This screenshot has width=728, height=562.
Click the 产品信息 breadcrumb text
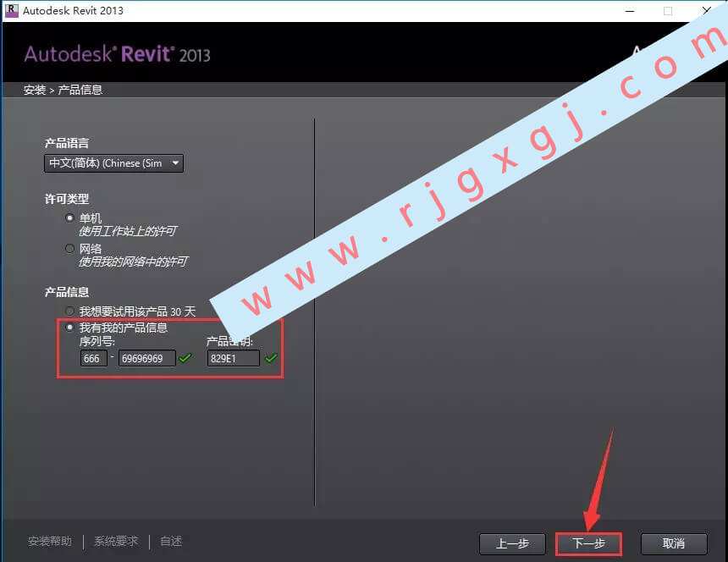[80, 90]
